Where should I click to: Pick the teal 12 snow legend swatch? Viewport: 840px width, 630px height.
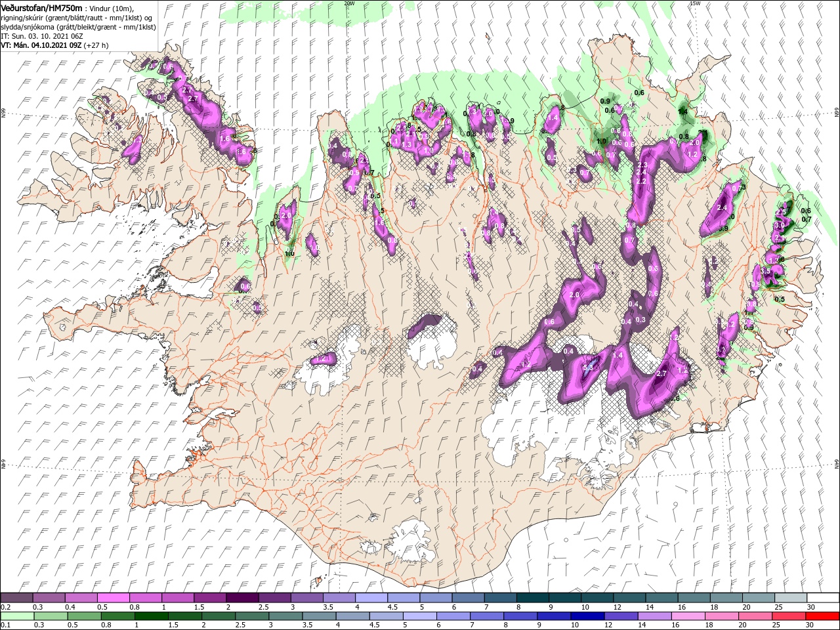(629, 598)
